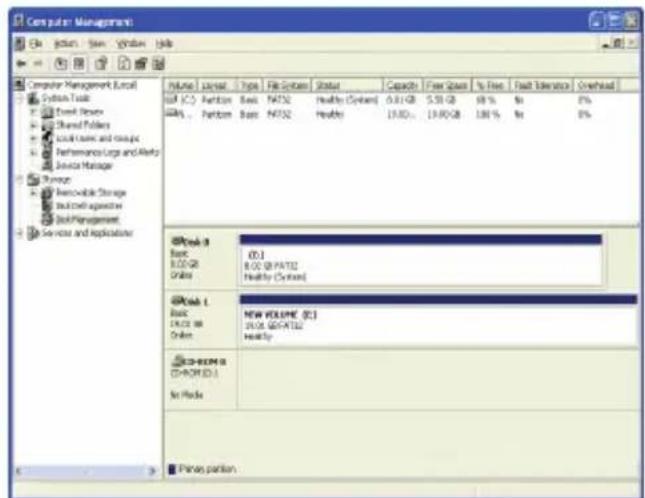
Task: Sort by the Fault Tolerance column header
Action: pos(542,86)
